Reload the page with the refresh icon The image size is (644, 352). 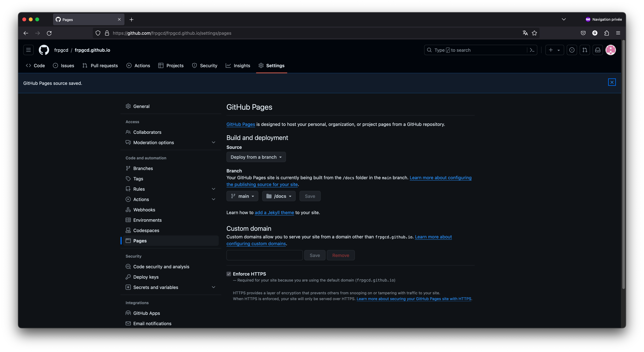tap(49, 33)
